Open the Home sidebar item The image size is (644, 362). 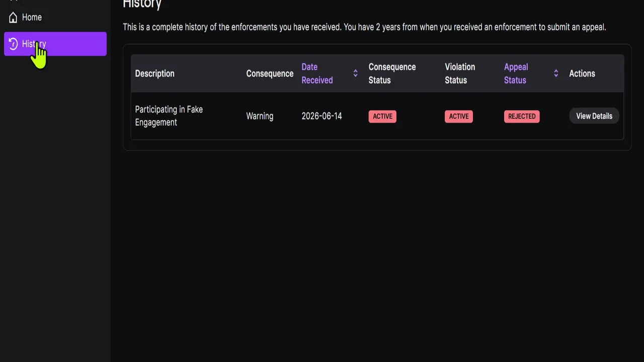55,18
